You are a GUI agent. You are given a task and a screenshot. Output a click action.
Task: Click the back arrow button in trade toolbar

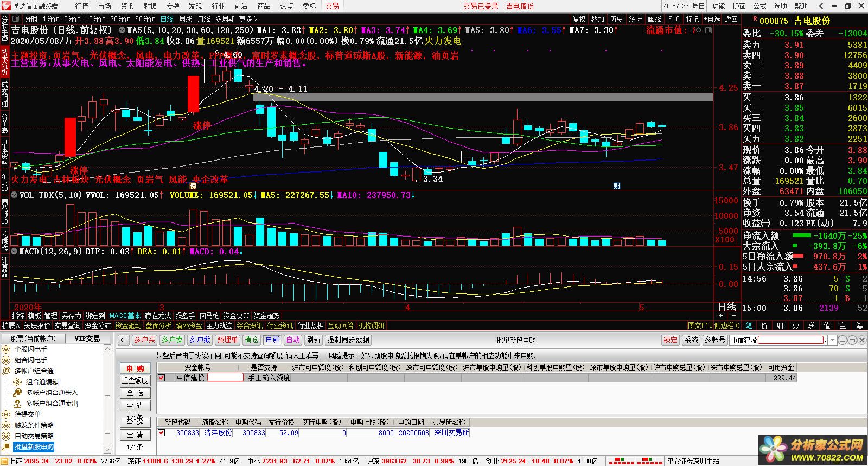coord(124,340)
